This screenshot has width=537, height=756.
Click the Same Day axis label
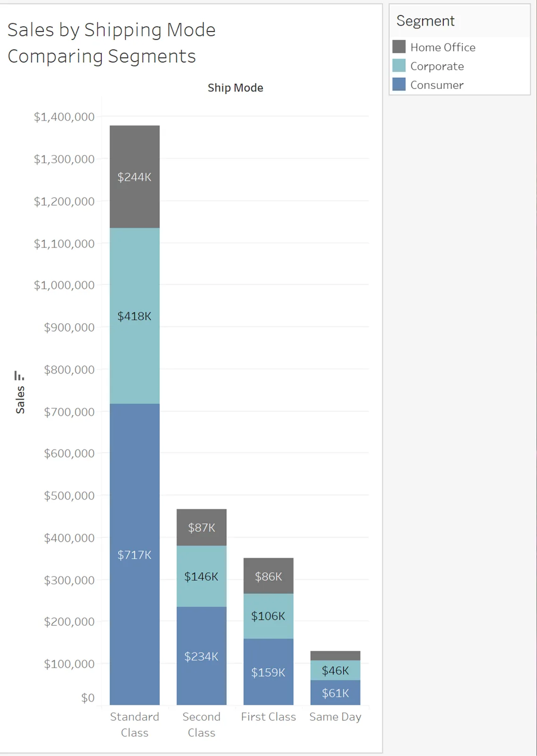tap(335, 717)
